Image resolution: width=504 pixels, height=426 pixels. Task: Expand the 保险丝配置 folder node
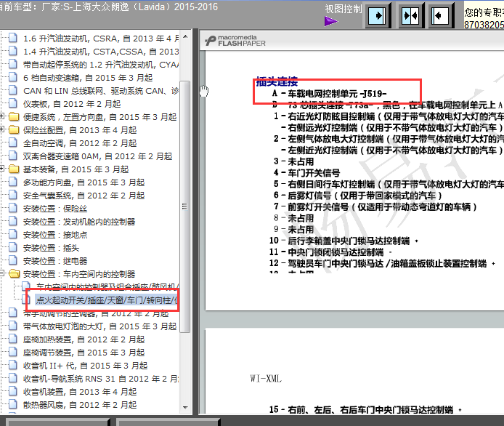pyautogui.click(x=2, y=129)
